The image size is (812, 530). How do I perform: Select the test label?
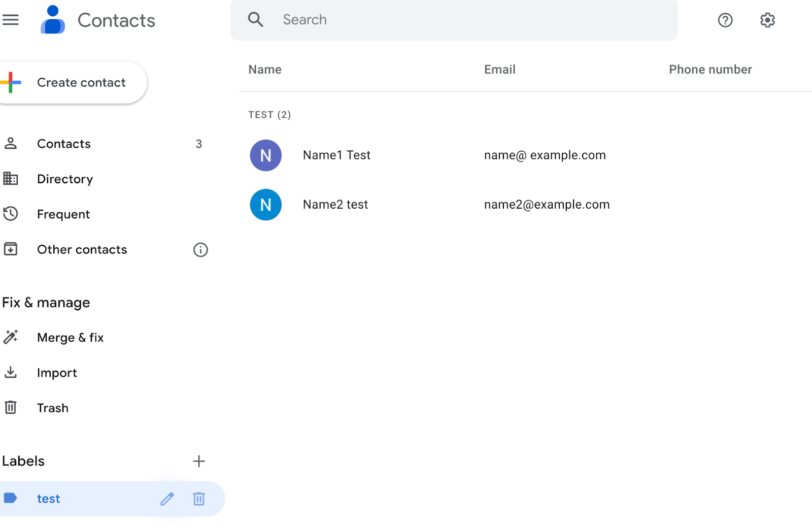[49, 499]
